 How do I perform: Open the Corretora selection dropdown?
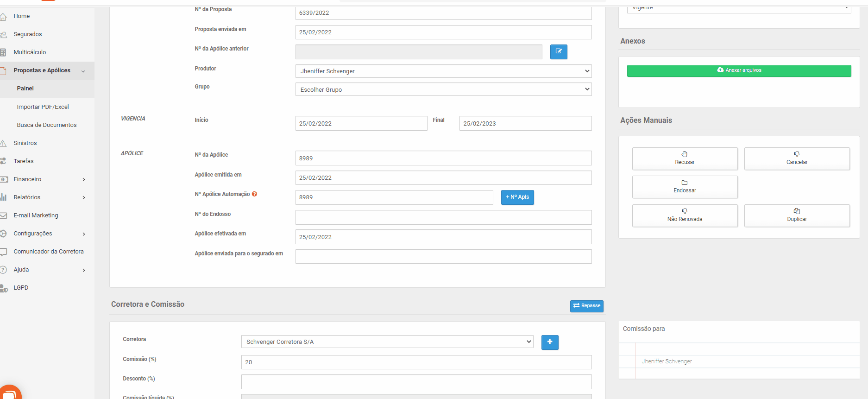(x=387, y=342)
